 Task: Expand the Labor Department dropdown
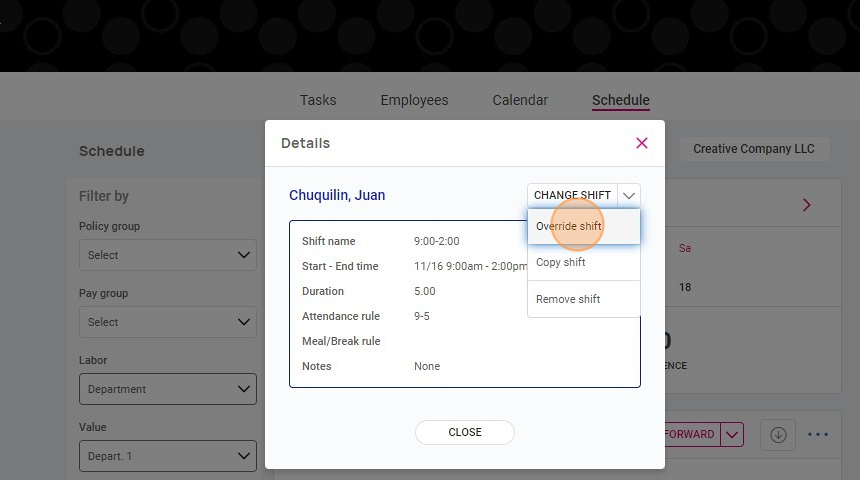pyautogui.click(x=168, y=389)
